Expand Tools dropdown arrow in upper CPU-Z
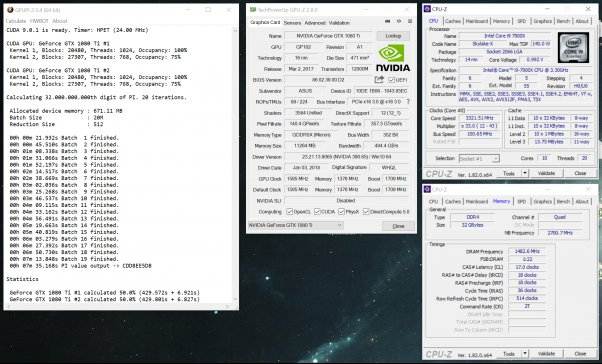This screenshot has height=364, width=602. [524, 173]
